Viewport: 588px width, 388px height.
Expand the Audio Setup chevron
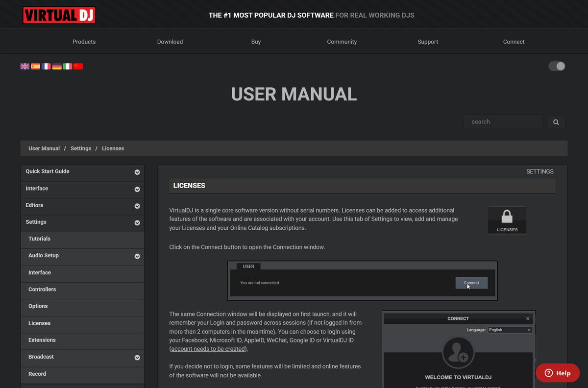tap(137, 256)
